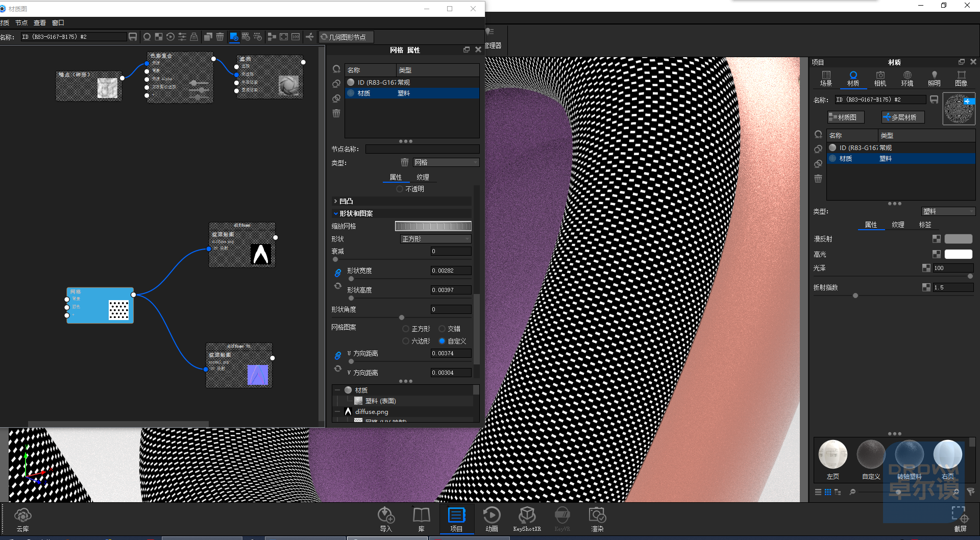Select the 转轴塑料 material thumbnail
980x540 pixels.
pyautogui.click(x=909, y=459)
